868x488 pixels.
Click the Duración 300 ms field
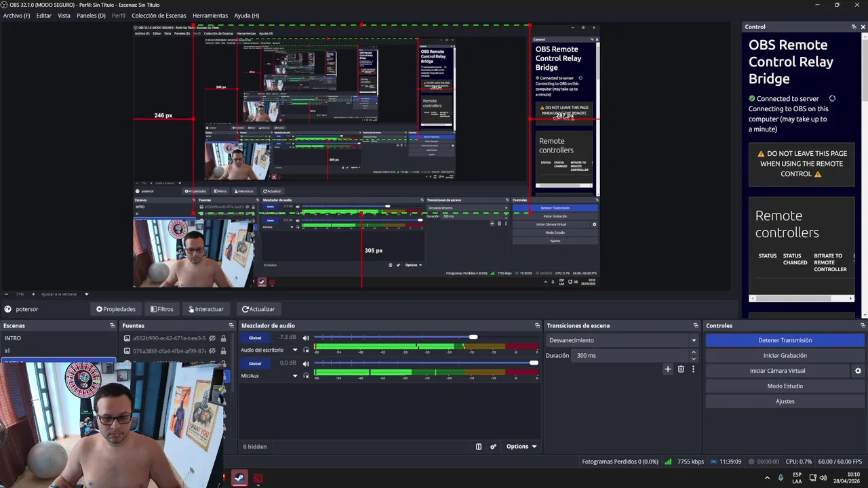(631, 355)
